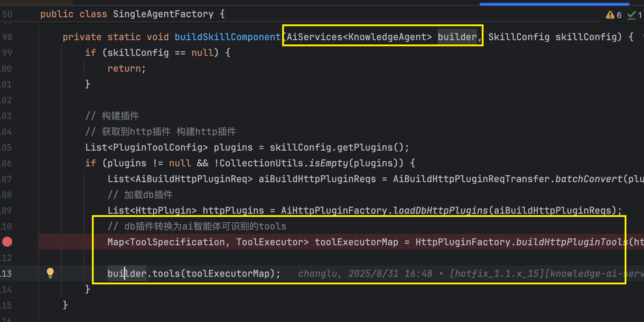The image size is (644, 322).
Task: Open the yellow lightbulb quick-fix icon
Action: point(50,273)
